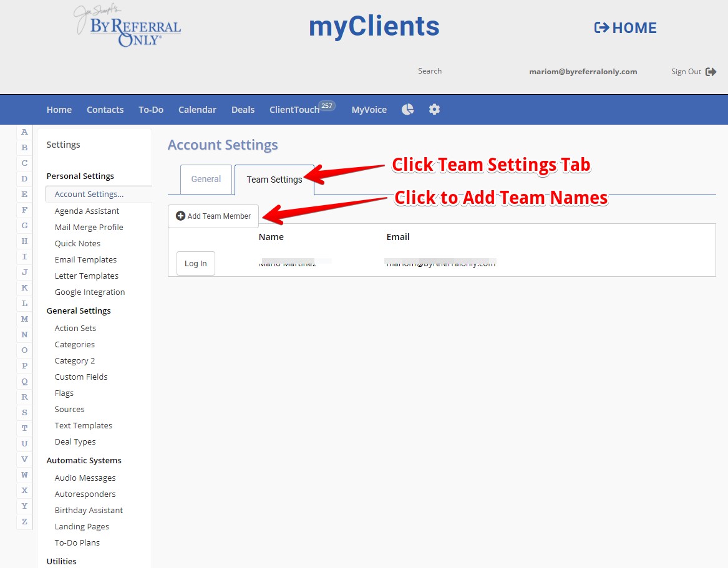Open the Calendar page

[197, 110]
